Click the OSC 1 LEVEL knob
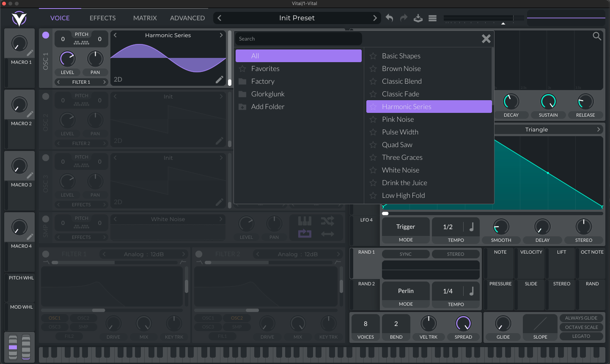Image resolution: width=610 pixels, height=364 pixels. point(68,59)
